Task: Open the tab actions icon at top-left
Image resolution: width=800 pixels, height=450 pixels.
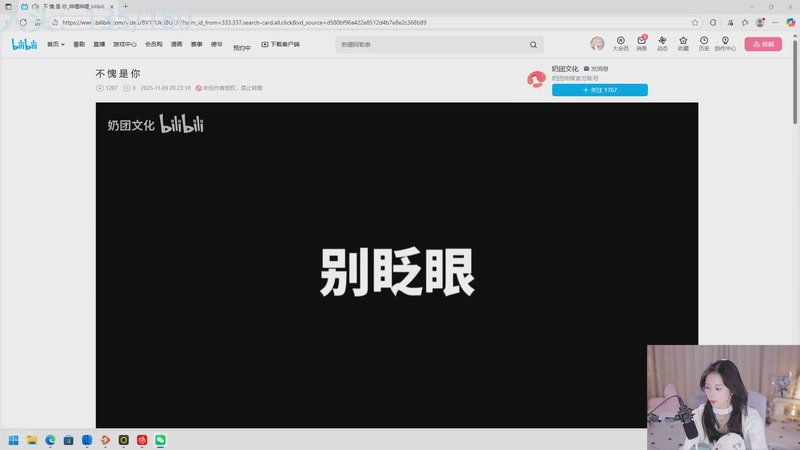Action: pos(8,7)
